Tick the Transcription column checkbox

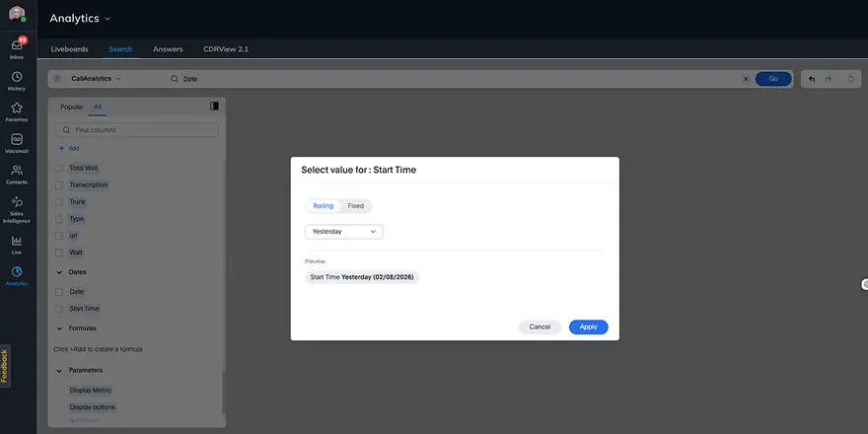(59, 185)
